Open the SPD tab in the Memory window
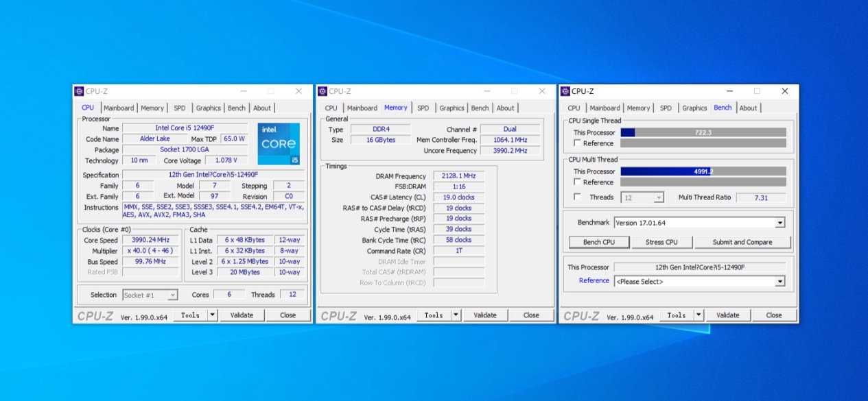 click(x=423, y=108)
